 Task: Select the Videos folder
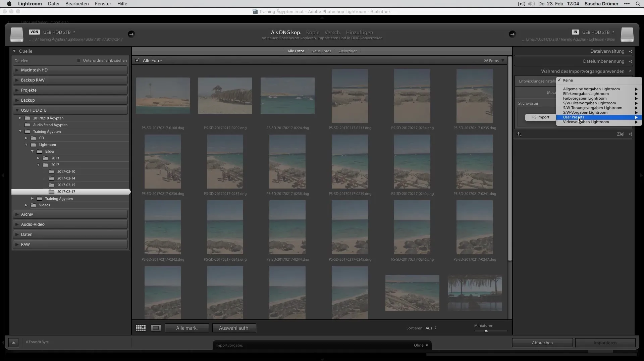[44, 205]
